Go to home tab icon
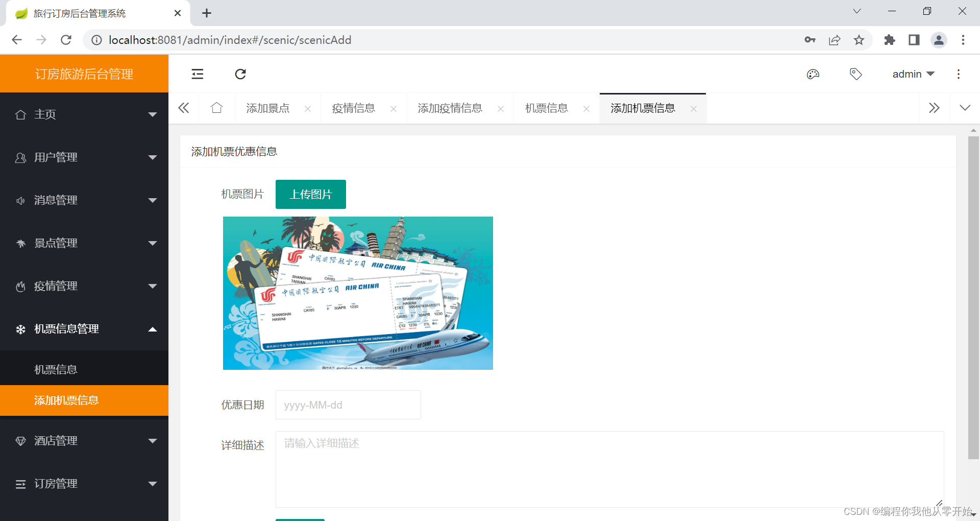The image size is (980, 521). coord(217,108)
